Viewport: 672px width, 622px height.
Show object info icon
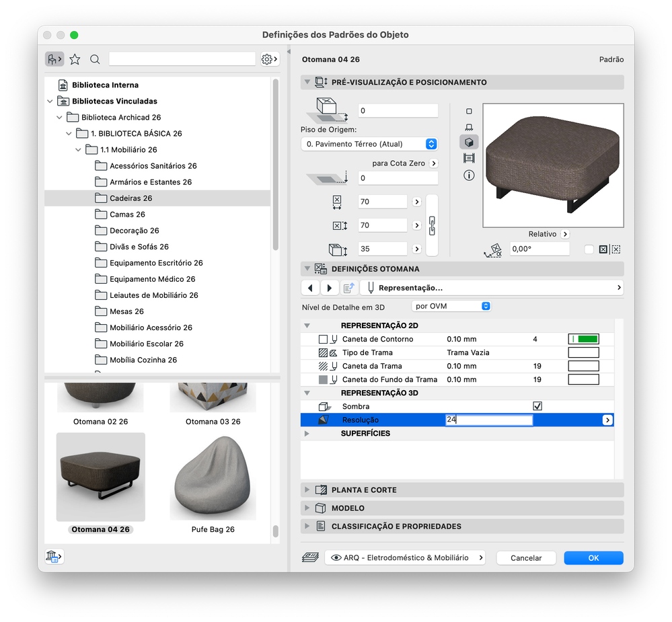pos(469,176)
